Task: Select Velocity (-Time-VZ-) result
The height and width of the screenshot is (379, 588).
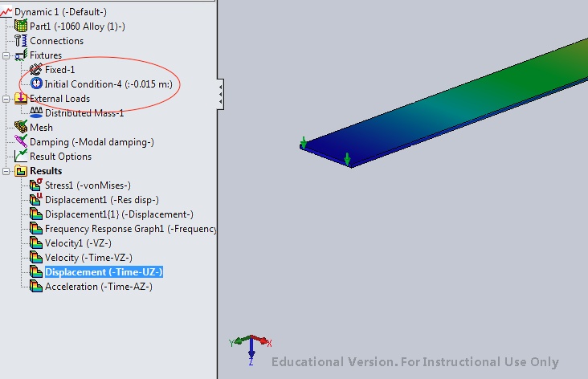Action: tap(88, 258)
